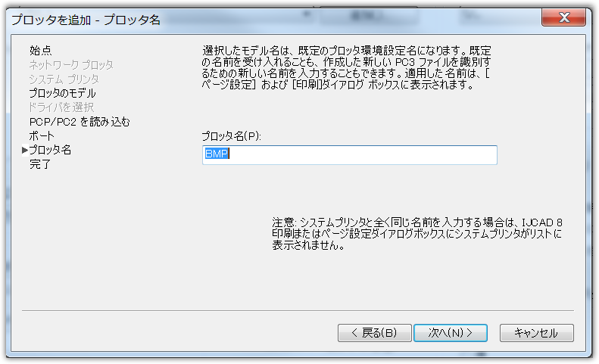Select the ポート step

(42, 136)
